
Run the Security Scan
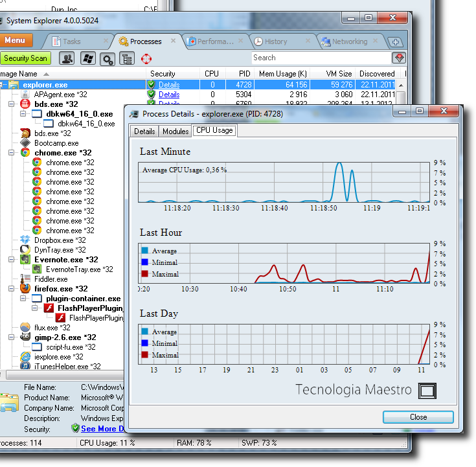[x=25, y=58]
